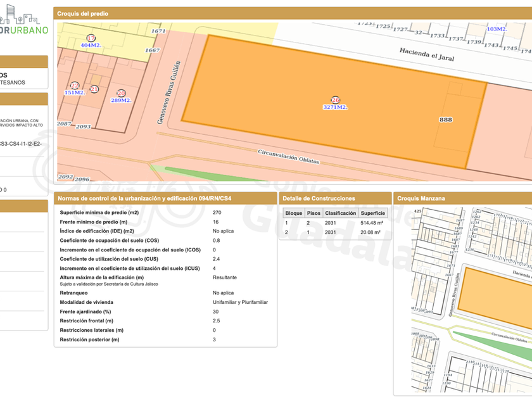Click parcel marker 26 on the map
Screen dimensions: 532x399
(x=335, y=99)
